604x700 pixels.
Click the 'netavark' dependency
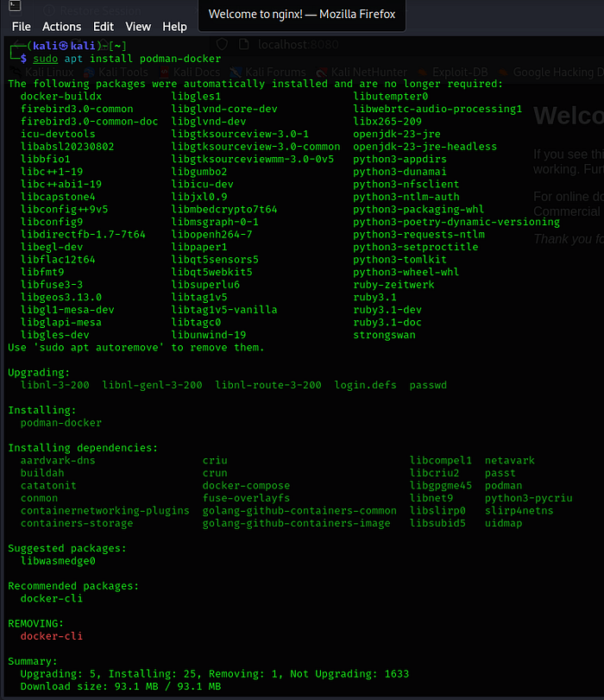[510, 460]
